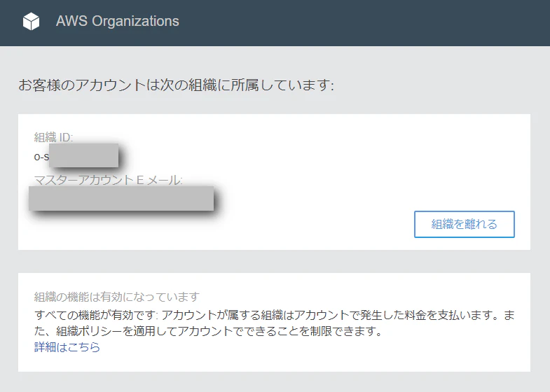Click the 組織の機能は有効になっています heading
Viewport: 550px width, 392px height.
[117, 297]
